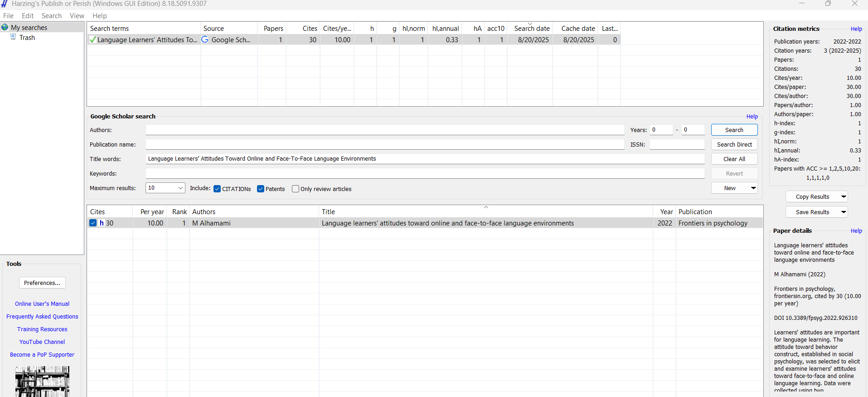Click the Publish or Perish app icon in title bar

(4, 4)
